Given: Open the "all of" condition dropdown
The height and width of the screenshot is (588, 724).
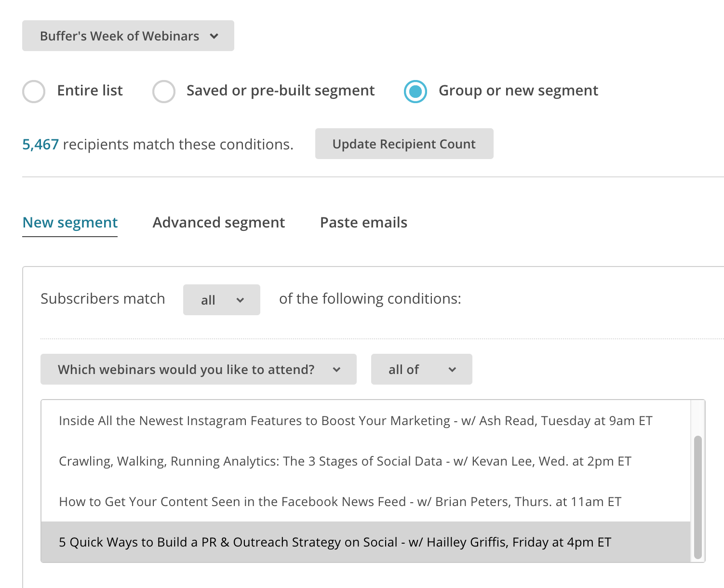Looking at the screenshot, I should [x=421, y=369].
